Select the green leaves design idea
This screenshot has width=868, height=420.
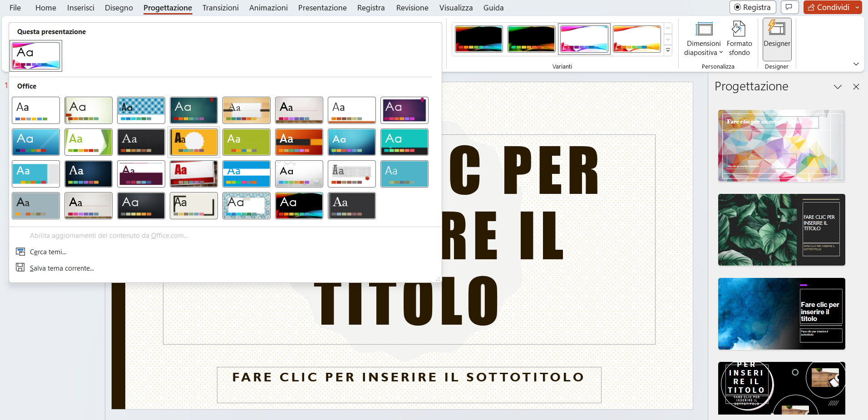[781, 230]
